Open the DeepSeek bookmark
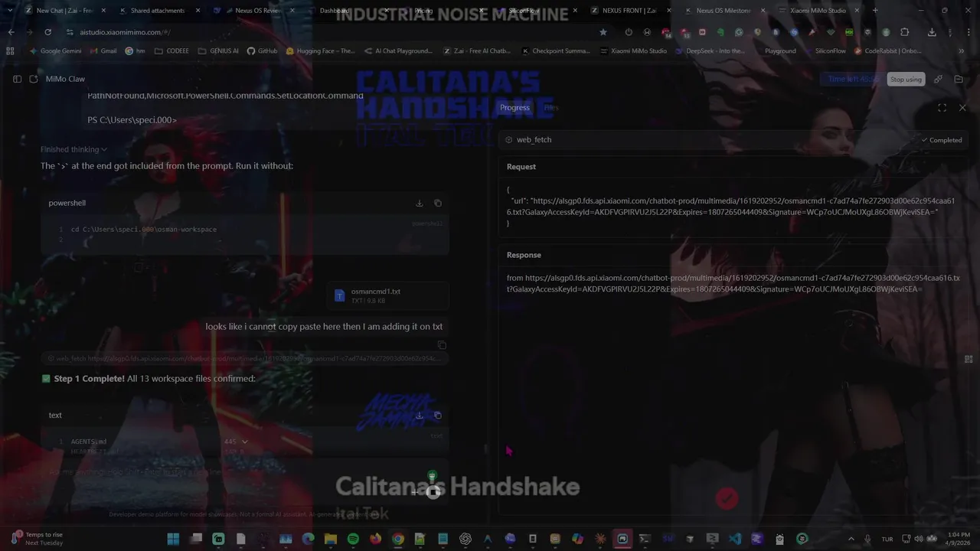This screenshot has height=551, width=980. [x=710, y=51]
